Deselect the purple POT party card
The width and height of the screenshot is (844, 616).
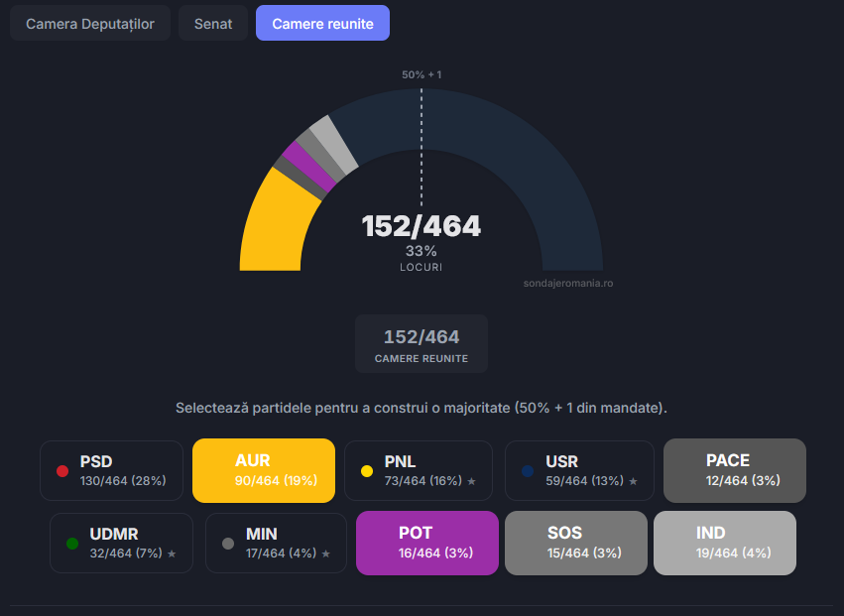[x=426, y=543]
